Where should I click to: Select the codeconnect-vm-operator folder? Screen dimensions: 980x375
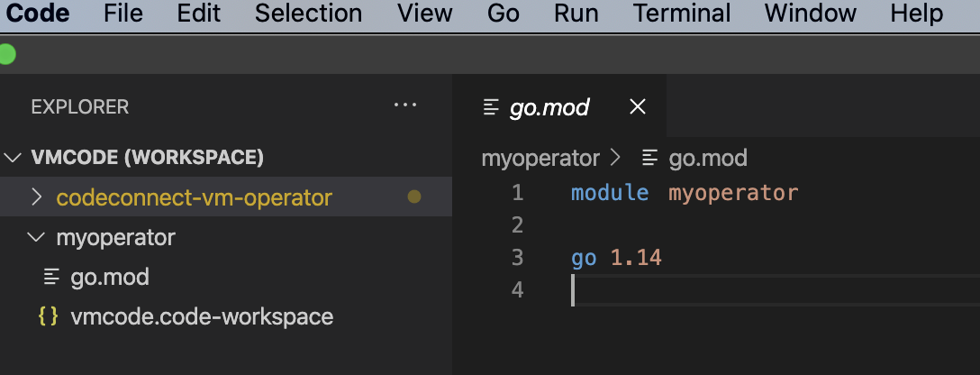225,197
